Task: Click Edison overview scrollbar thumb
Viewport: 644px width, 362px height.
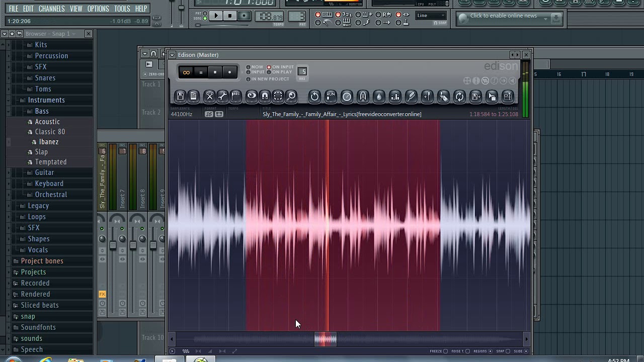Action: 326,340
